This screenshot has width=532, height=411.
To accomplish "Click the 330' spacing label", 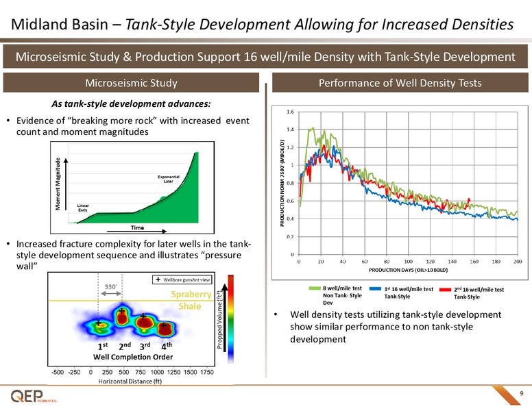I will 110,286.
